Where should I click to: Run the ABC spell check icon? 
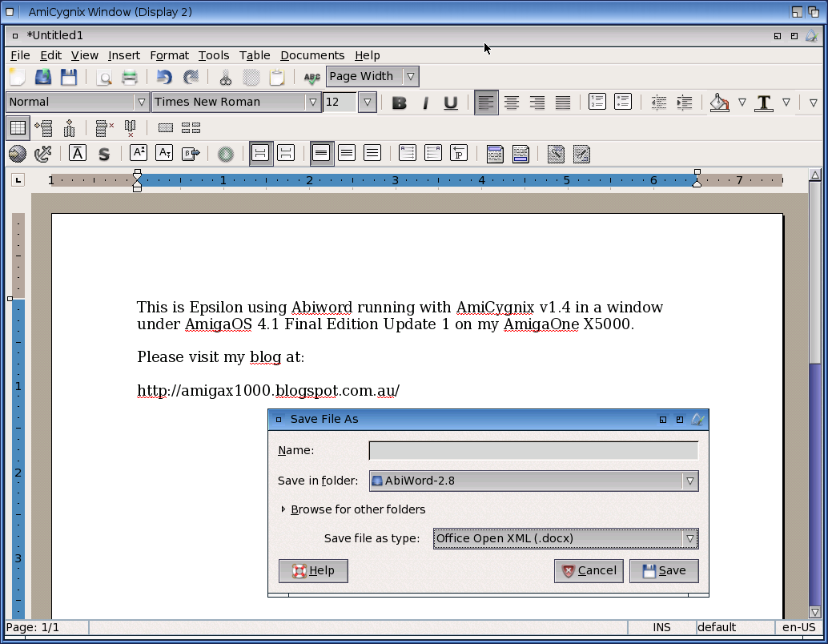click(x=312, y=78)
